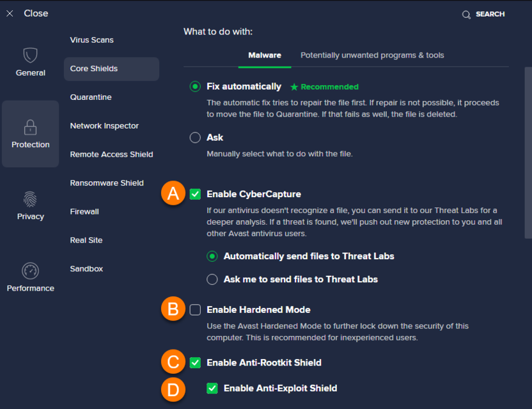Click the vertical scrollbar on the right
Viewport: 532px width, 409px height.
[528, 152]
